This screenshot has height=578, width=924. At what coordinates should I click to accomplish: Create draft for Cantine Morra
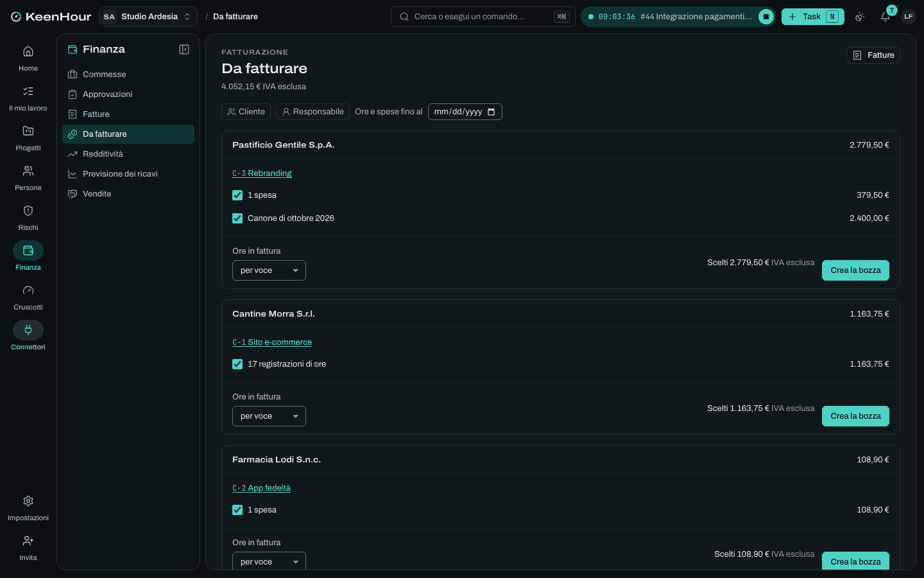855,416
